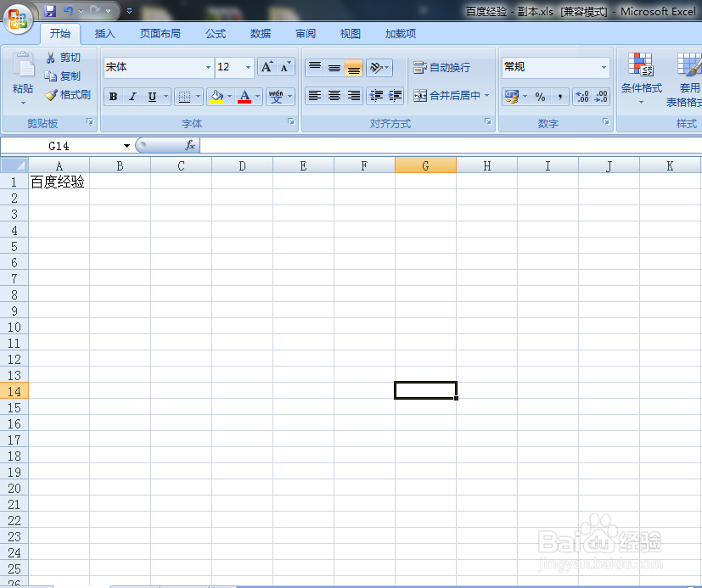Align text left
This screenshot has width=702, height=588.
click(315, 95)
